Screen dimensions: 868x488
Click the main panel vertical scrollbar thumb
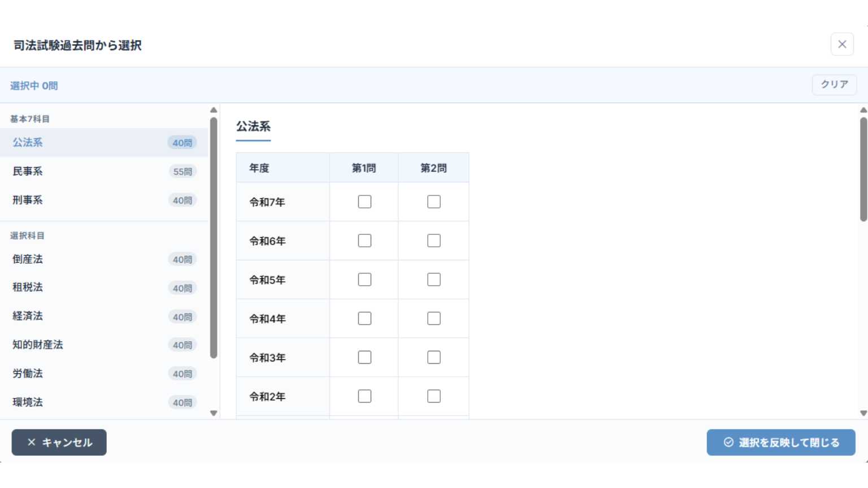(x=863, y=169)
